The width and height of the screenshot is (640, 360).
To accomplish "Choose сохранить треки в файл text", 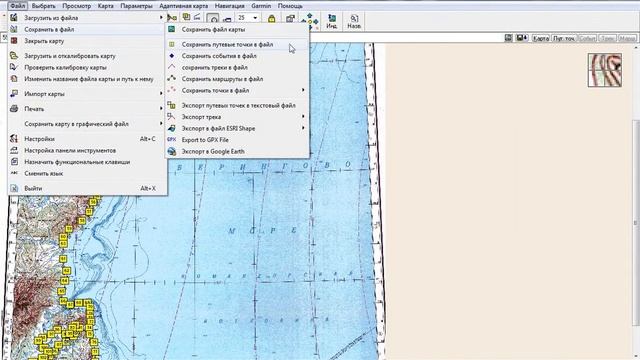I will (215, 67).
